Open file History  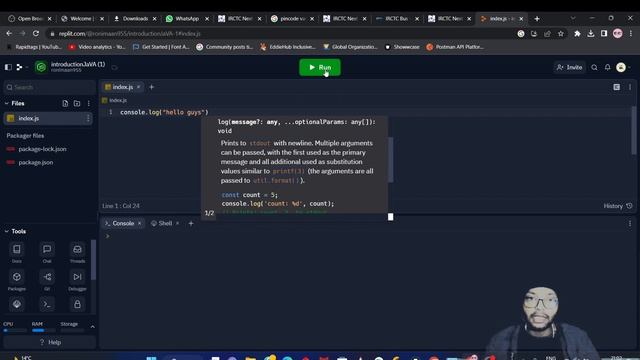click(x=618, y=206)
